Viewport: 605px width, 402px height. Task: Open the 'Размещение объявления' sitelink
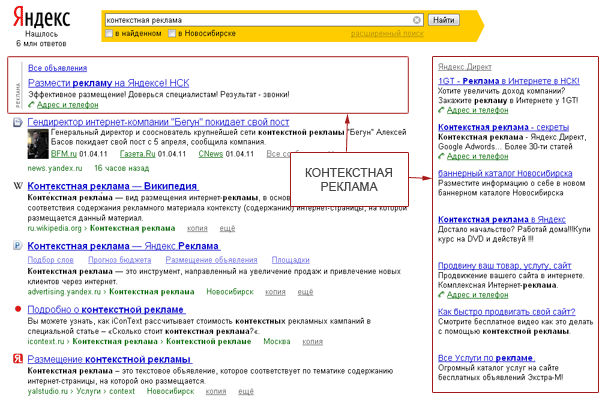(x=211, y=260)
